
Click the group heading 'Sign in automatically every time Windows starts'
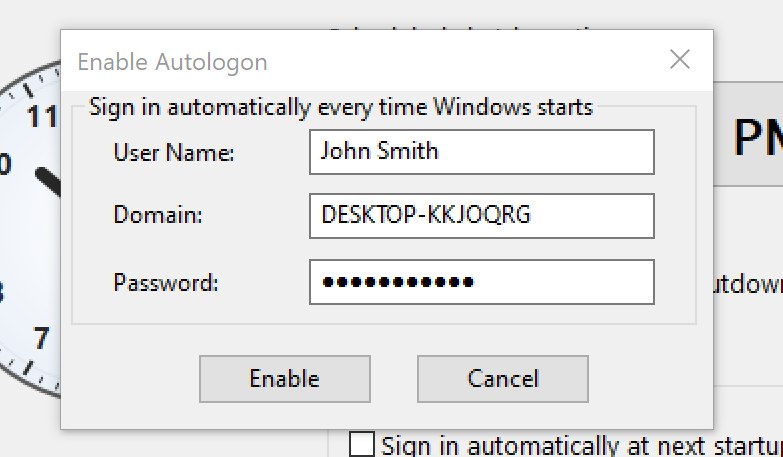tap(341, 107)
